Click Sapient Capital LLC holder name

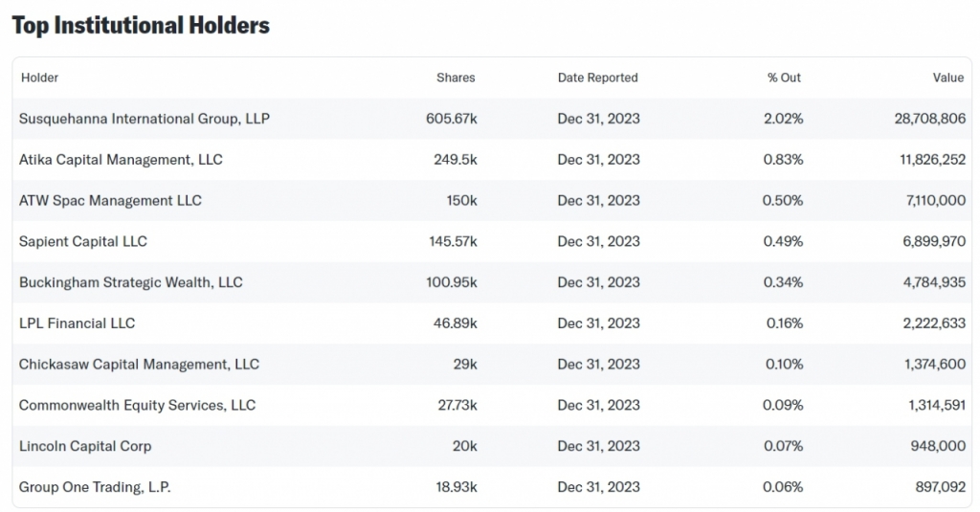click(83, 241)
